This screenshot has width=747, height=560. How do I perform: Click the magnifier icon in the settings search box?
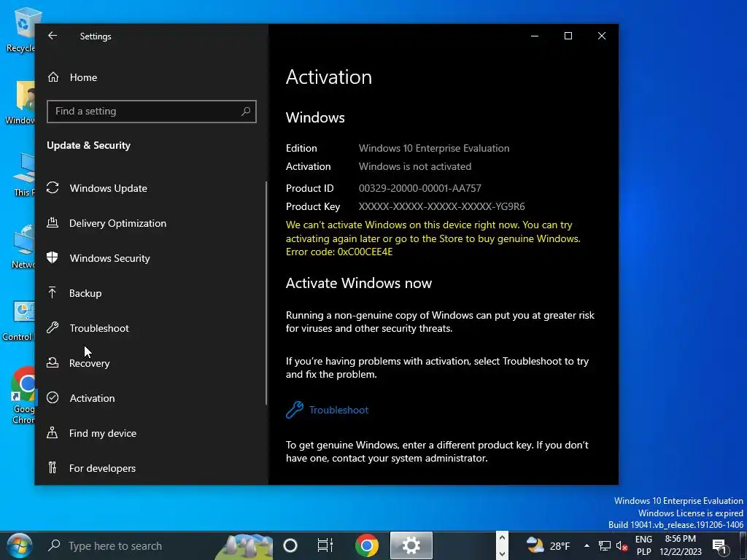[x=246, y=112]
